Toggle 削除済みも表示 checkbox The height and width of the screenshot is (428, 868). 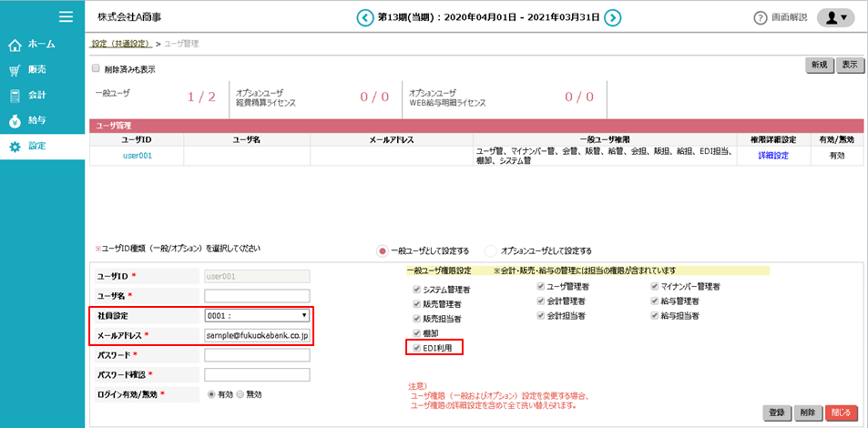97,68
